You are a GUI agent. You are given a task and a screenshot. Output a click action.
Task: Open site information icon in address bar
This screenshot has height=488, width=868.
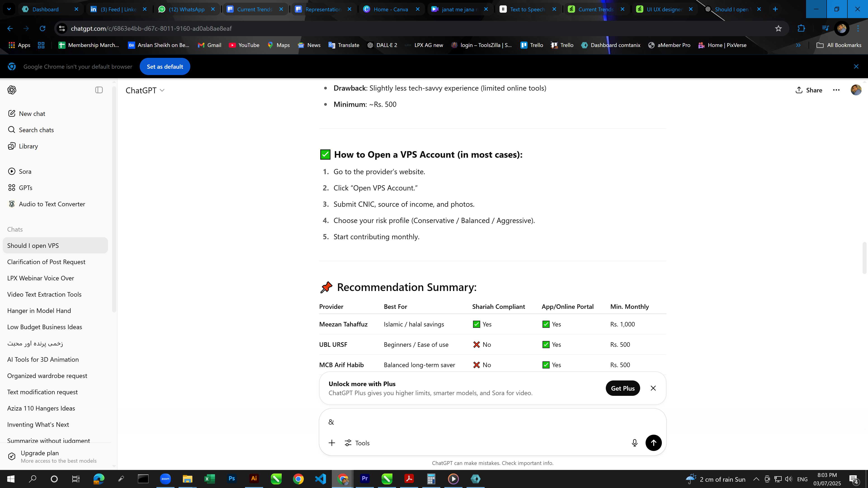click(62, 29)
